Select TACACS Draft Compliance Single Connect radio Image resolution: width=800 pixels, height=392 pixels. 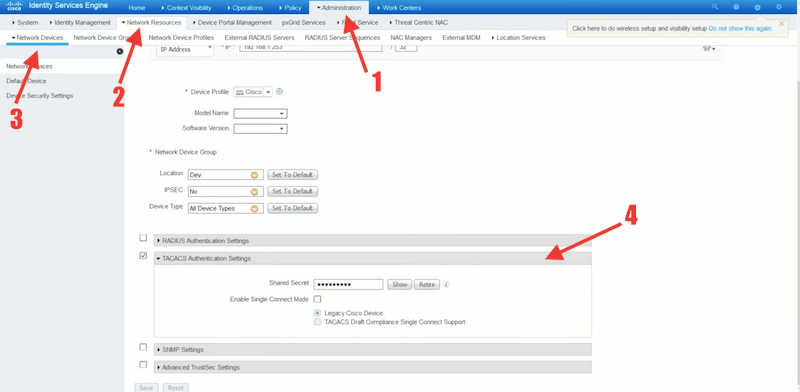point(318,322)
